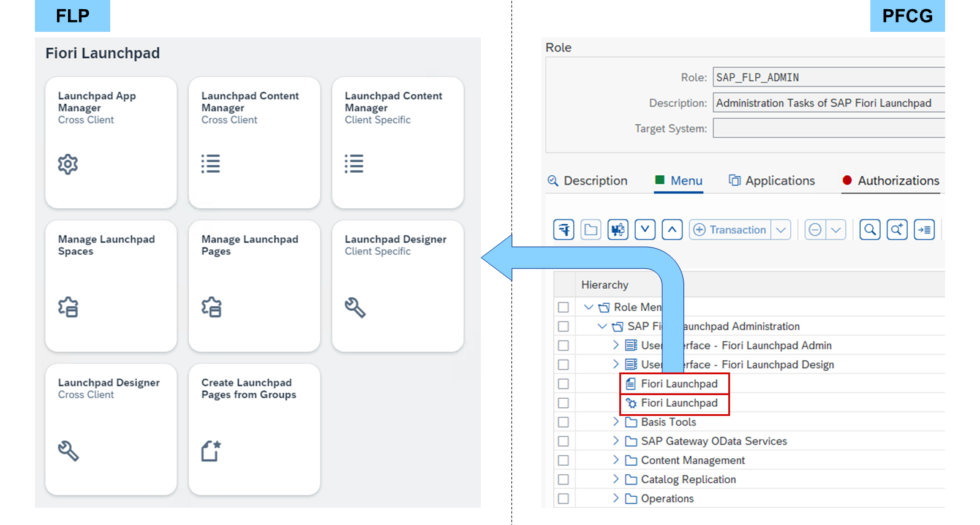Click the move down toolbar arrow

[645, 230]
